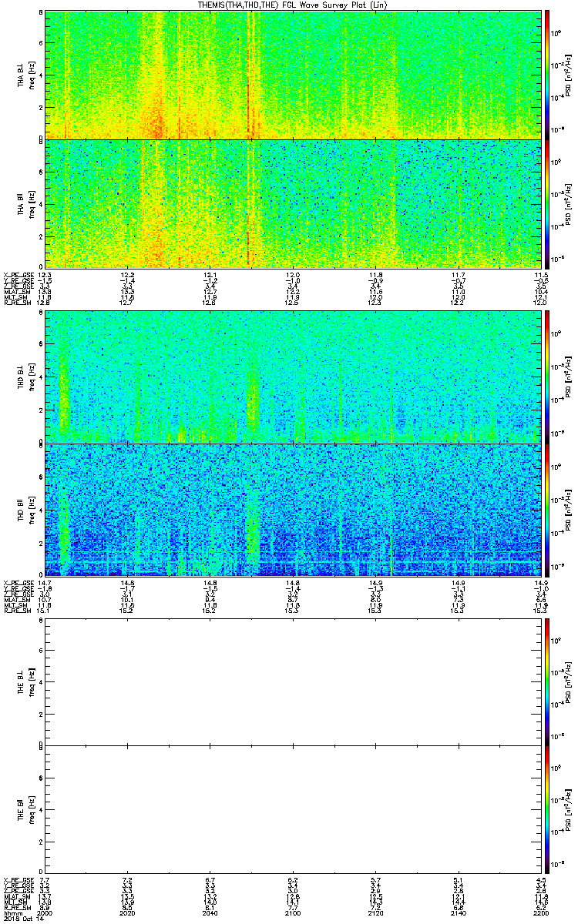Click inside the THA BL spectrogram panel
This screenshot has height=924, width=578.
click(291, 75)
